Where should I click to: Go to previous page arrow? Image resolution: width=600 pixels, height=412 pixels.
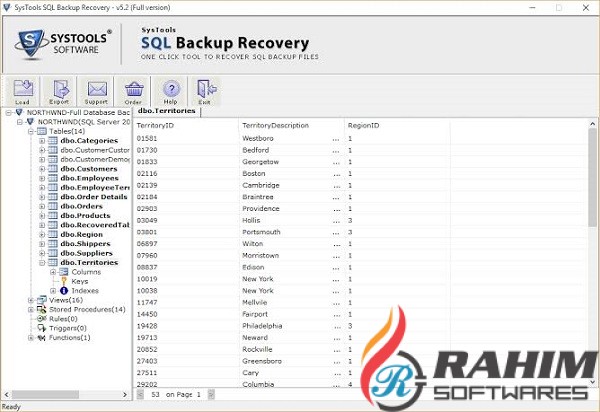(140, 394)
